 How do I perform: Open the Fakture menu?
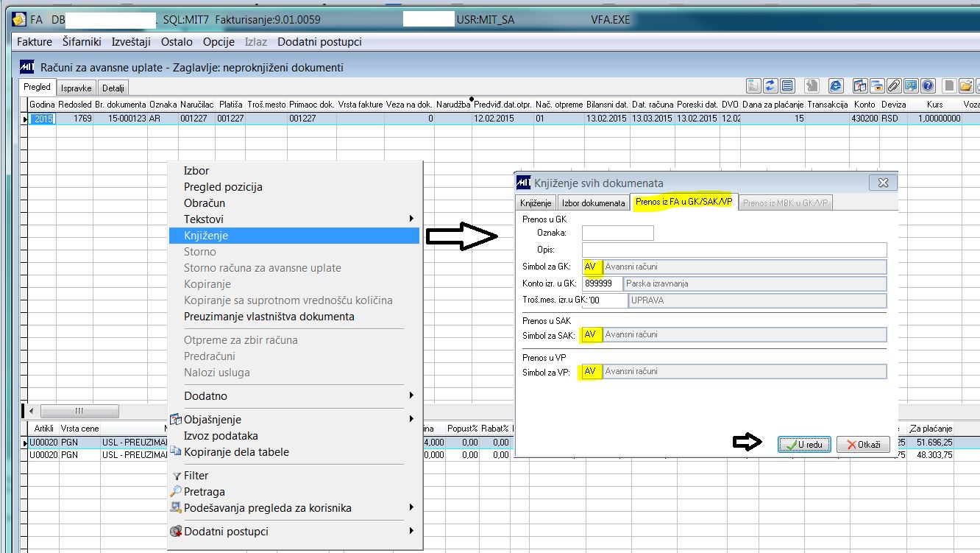tap(35, 42)
